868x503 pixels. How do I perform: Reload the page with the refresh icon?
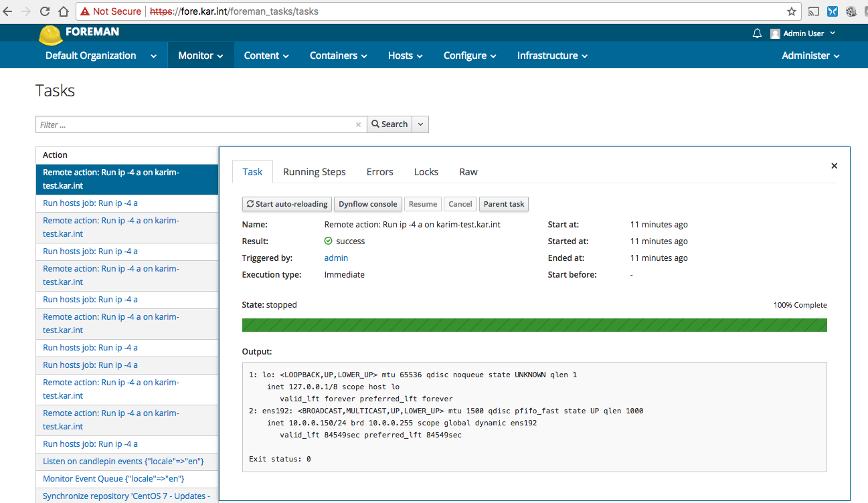45,11
